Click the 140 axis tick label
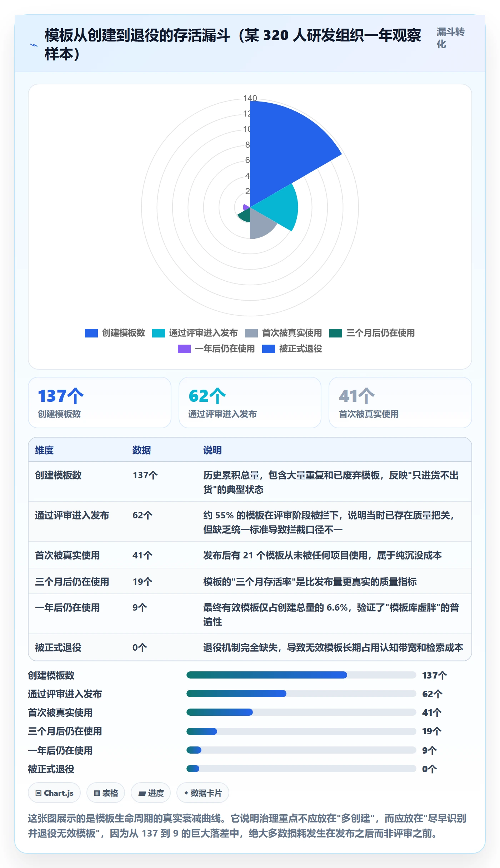Viewport: 500px width, 868px height. coord(250,98)
